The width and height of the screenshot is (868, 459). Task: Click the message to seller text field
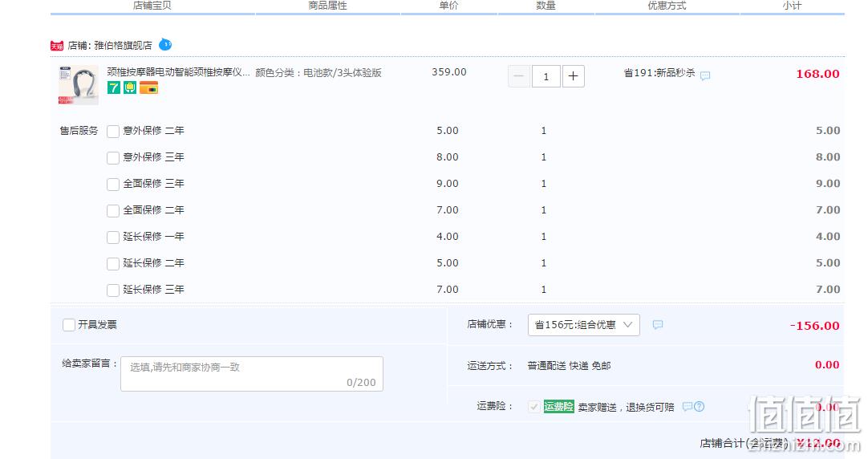point(252,374)
